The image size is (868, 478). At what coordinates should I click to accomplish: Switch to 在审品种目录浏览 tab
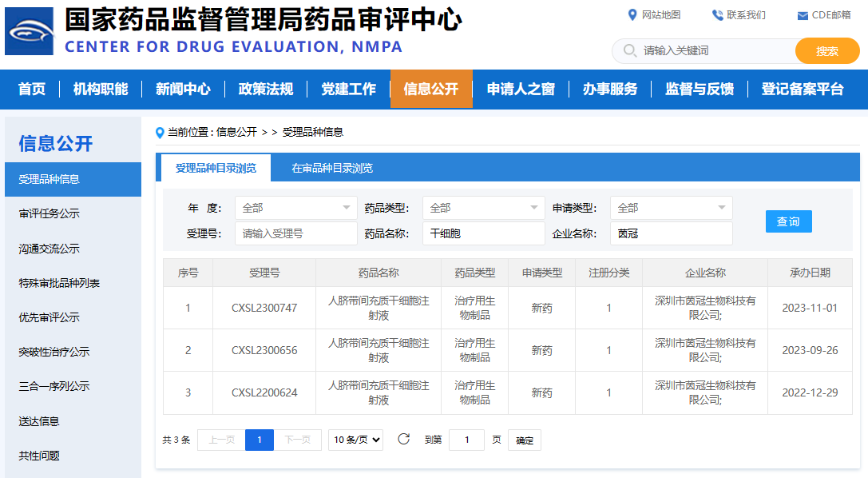pos(331,168)
